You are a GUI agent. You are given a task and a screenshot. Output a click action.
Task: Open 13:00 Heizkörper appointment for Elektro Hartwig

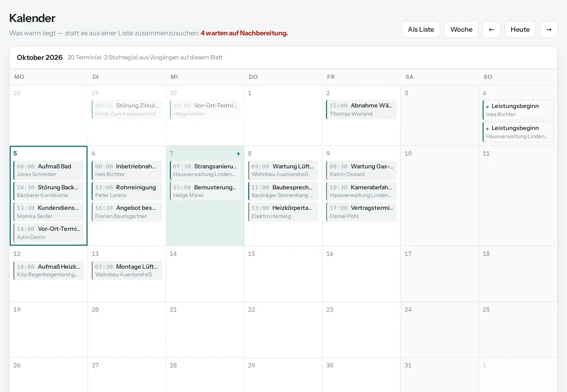coord(283,211)
